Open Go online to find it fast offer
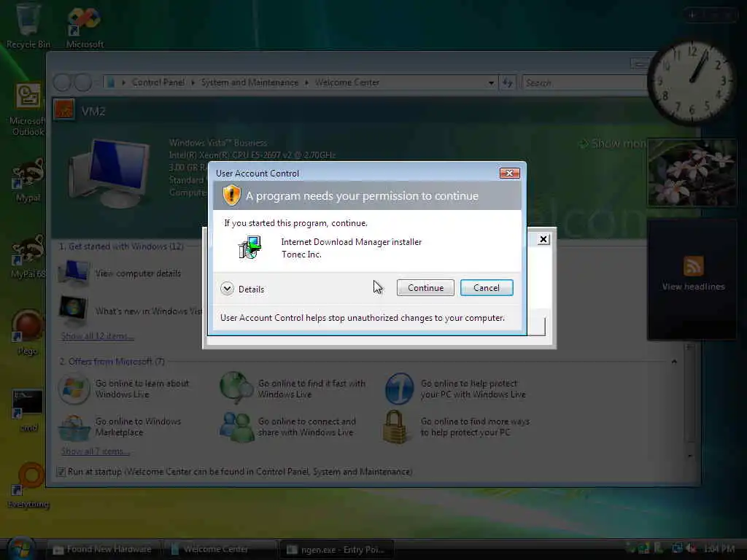 292,389
